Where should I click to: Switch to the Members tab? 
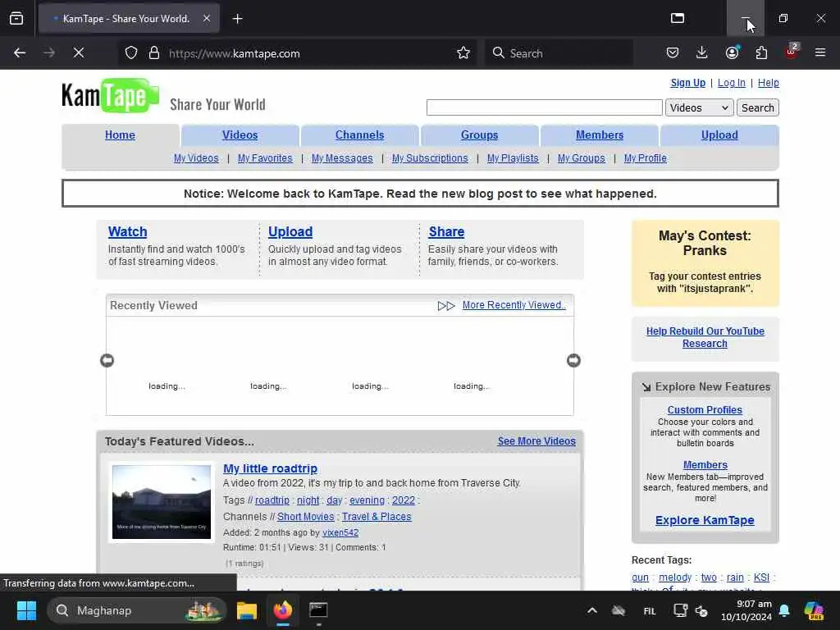point(600,135)
